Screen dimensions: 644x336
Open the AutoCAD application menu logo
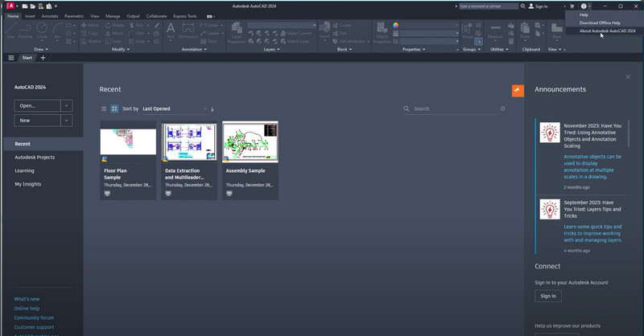click(x=10, y=6)
